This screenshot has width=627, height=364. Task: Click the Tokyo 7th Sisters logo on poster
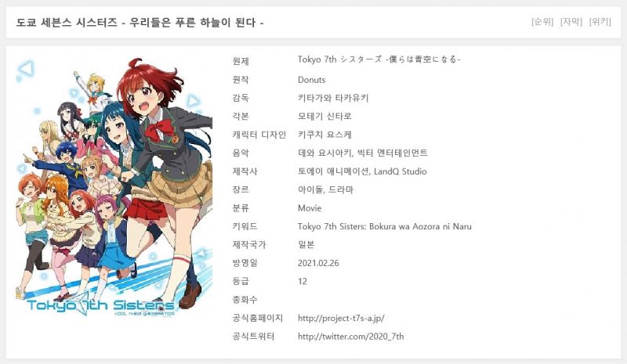point(100,306)
